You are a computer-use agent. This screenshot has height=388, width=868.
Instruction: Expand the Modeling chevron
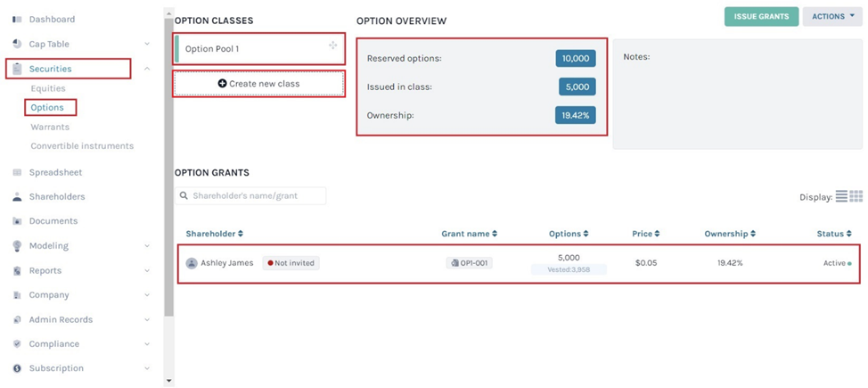click(x=147, y=245)
